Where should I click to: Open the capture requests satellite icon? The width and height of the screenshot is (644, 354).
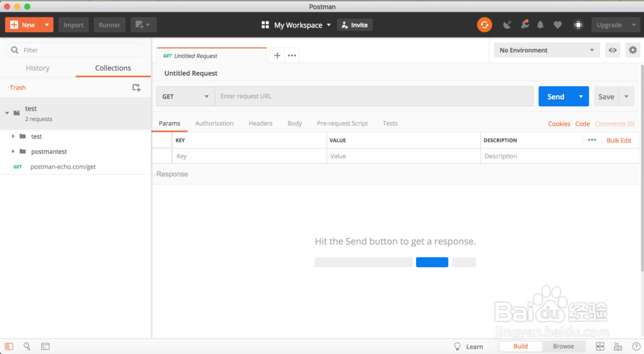click(507, 25)
